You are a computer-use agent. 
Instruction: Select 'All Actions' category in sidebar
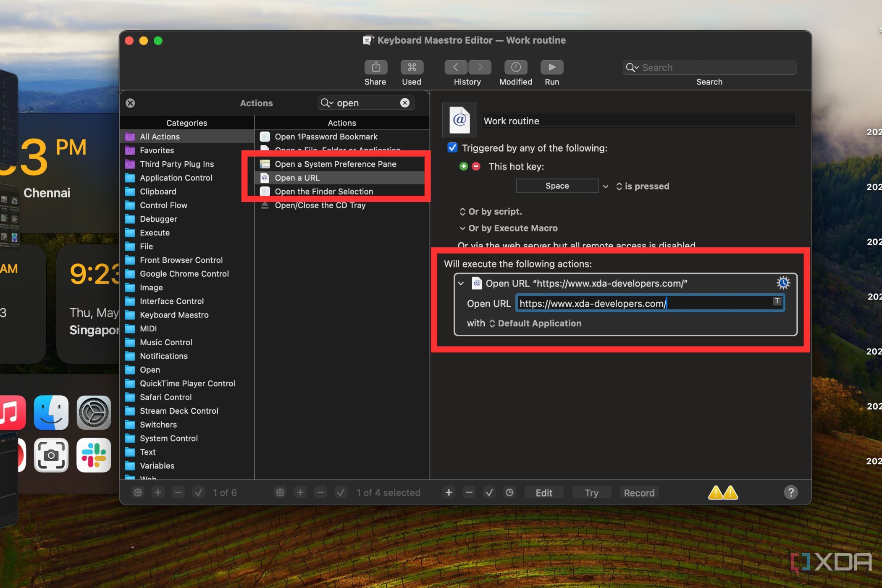[160, 136]
